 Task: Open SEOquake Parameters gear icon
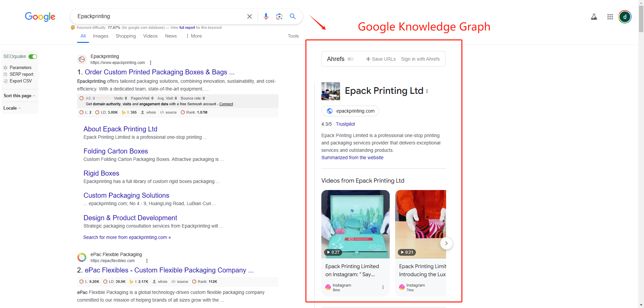[x=6, y=67]
